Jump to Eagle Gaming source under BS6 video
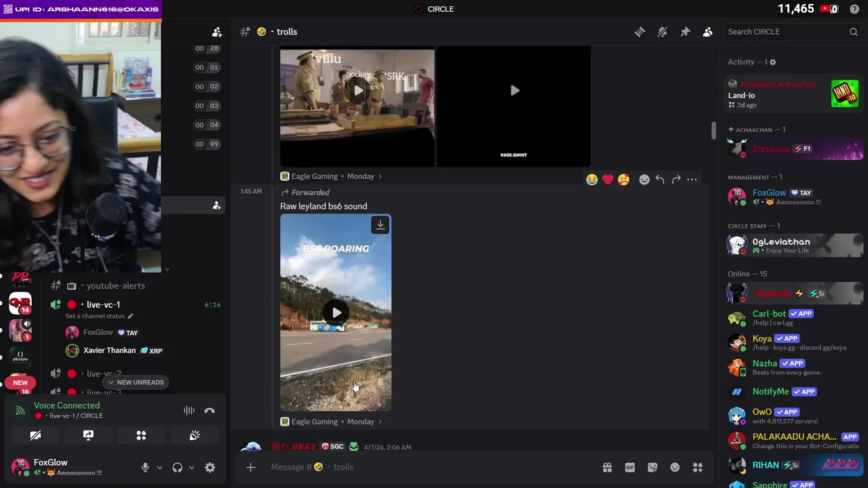Image resolution: width=868 pixels, height=488 pixels. pyautogui.click(x=332, y=422)
